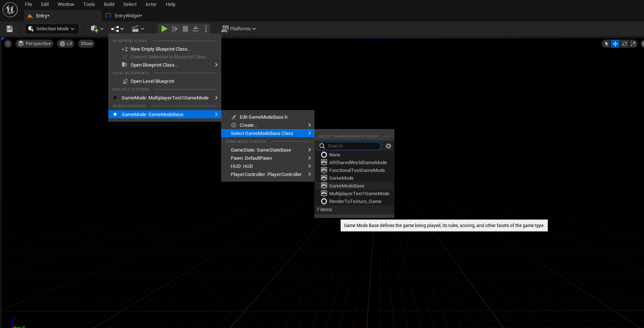Choose RenderToTexture_Game in class list
Image resolution: width=644 pixels, height=328 pixels.
[x=355, y=202]
